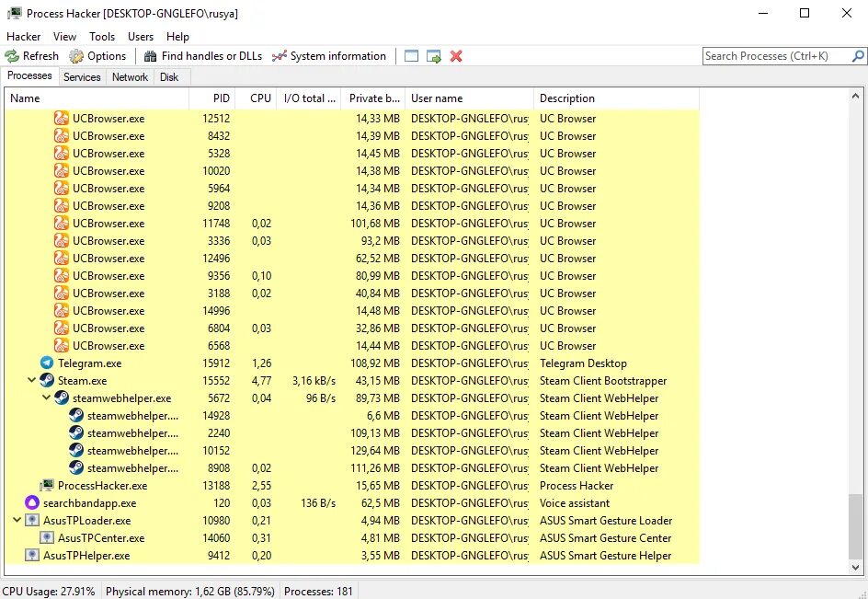Click the UCBrowser.exe icon with PID 12512
The height and width of the screenshot is (599, 868).
coord(62,118)
